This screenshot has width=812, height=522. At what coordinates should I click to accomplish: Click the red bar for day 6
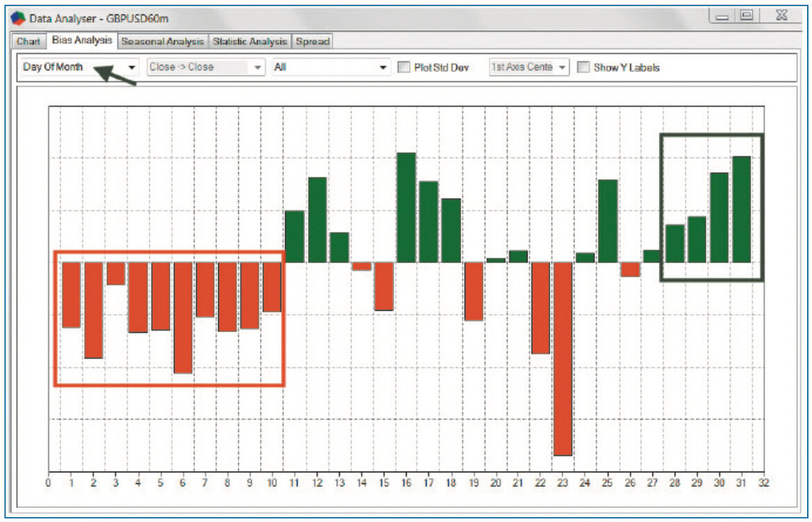[183, 317]
